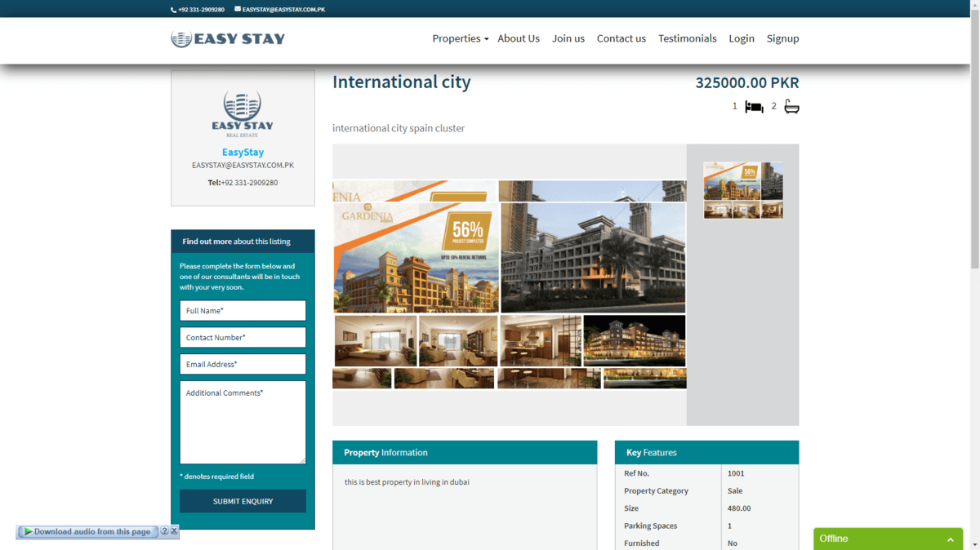
Task: Focus the Full Name field
Action: tap(243, 311)
